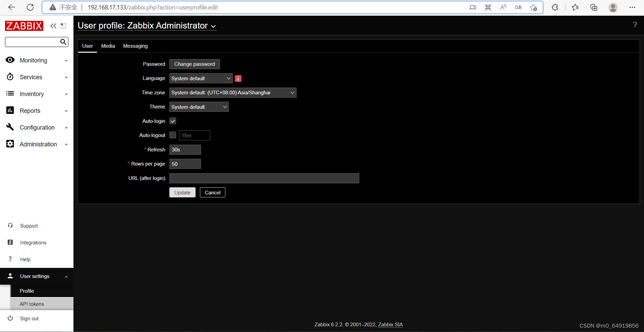Open browser settings ellipsis menu
Viewport: 644px width, 332px height.
click(632, 7)
